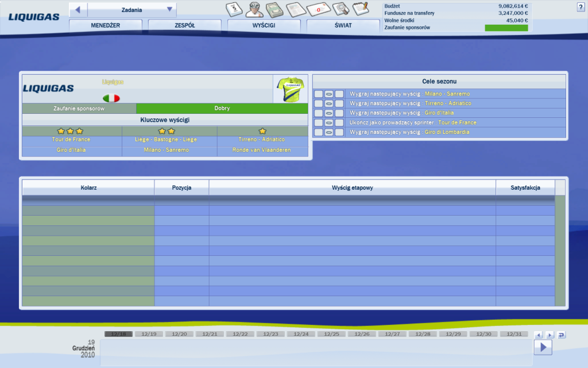Open Tour de France in key races

(71, 139)
